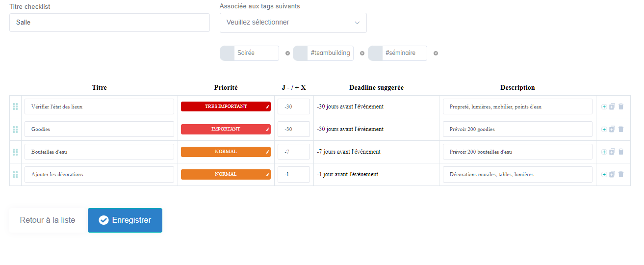This screenshot has height=265, width=644.
Task: Edit the TRES IMPORTANT priority badge
Action: (x=226, y=106)
